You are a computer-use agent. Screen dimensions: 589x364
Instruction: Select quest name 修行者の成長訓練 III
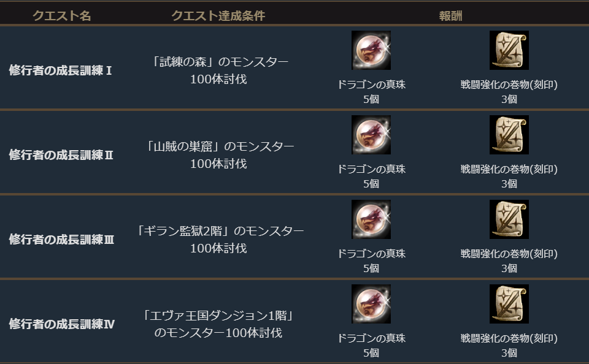point(61,240)
